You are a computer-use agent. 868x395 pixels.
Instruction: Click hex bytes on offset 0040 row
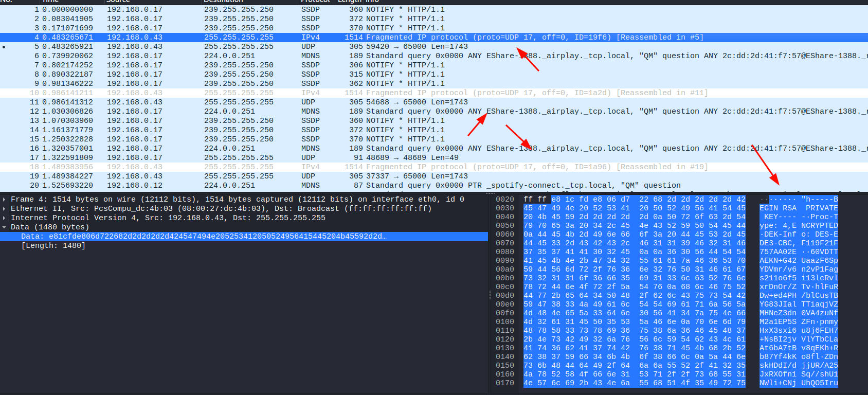pyautogui.click(x=635, y=217)
